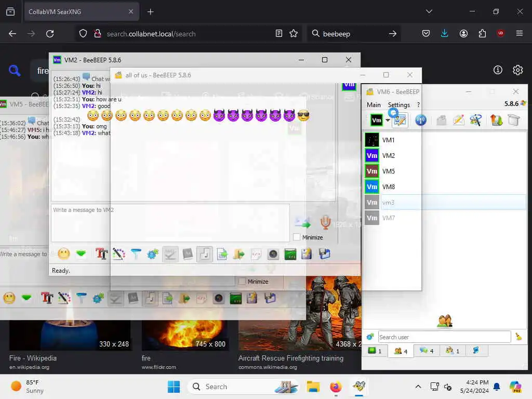Click the blue broadcast antenna icon in VM6 toolbar
The width and height of the screenshot is (532, 399).
421,120
